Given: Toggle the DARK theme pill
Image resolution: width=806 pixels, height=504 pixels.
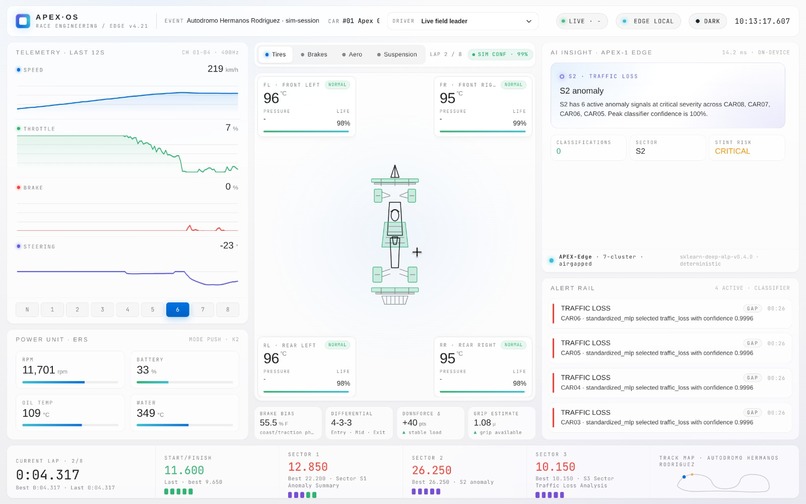Looking at the screenshot, I should (x=708, y=21).
